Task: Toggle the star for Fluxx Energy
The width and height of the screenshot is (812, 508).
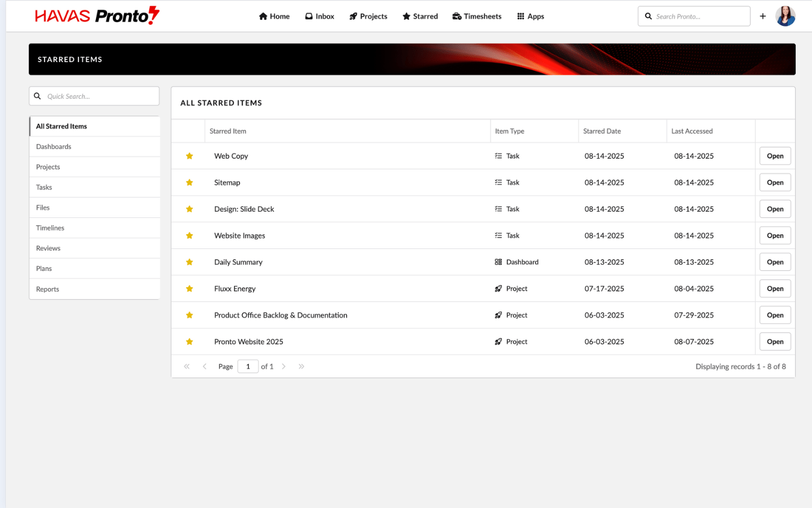Action: pyautogui.click(x=189, y=289)
